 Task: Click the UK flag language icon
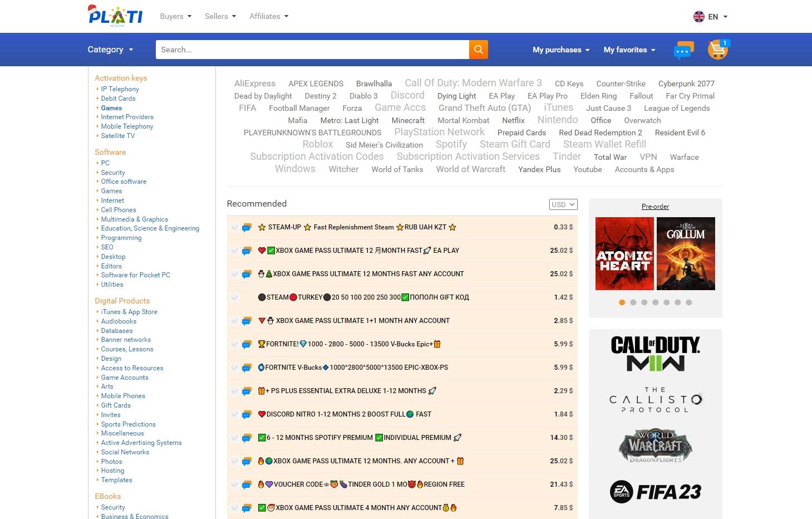(698, 17)
